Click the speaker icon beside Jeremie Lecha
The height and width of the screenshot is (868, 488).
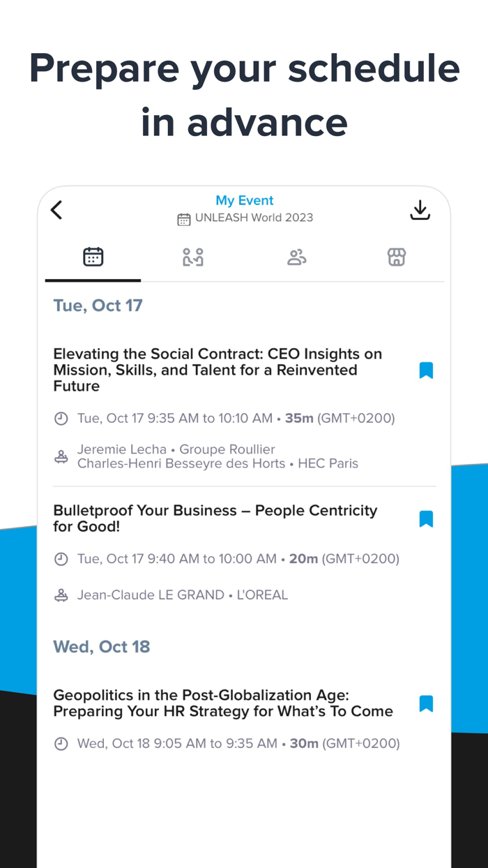[x=61, y=456]
